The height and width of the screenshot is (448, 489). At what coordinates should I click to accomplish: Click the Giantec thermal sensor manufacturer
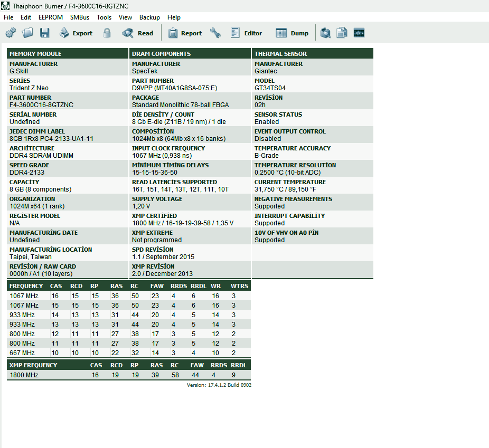pos(266,71)
